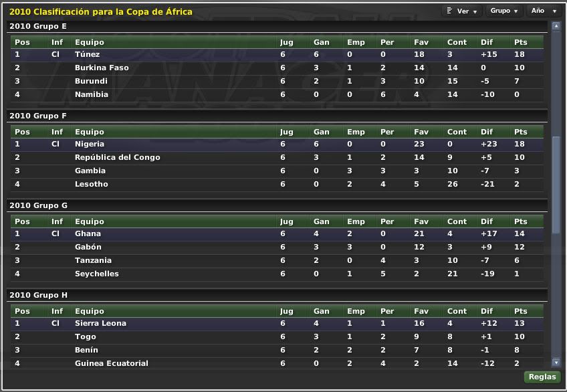Open the Año year dropdown
Image resolution: width=567 pixels, height=392 pixels.
545,11
